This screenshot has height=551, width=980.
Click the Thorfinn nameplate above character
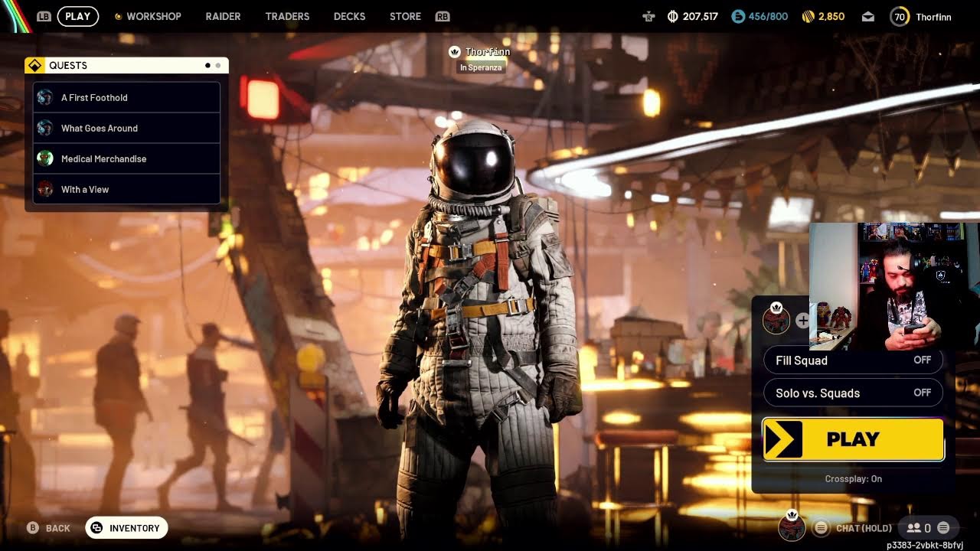tap(488, 52)
